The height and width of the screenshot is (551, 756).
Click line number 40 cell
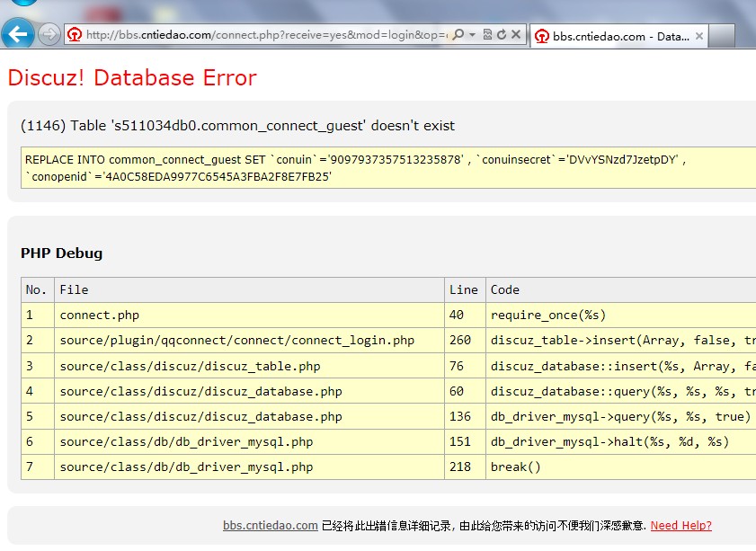tap(465, 315)
